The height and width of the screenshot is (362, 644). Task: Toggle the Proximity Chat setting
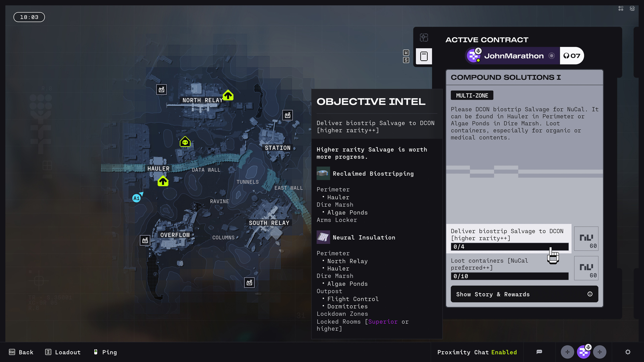477,352
